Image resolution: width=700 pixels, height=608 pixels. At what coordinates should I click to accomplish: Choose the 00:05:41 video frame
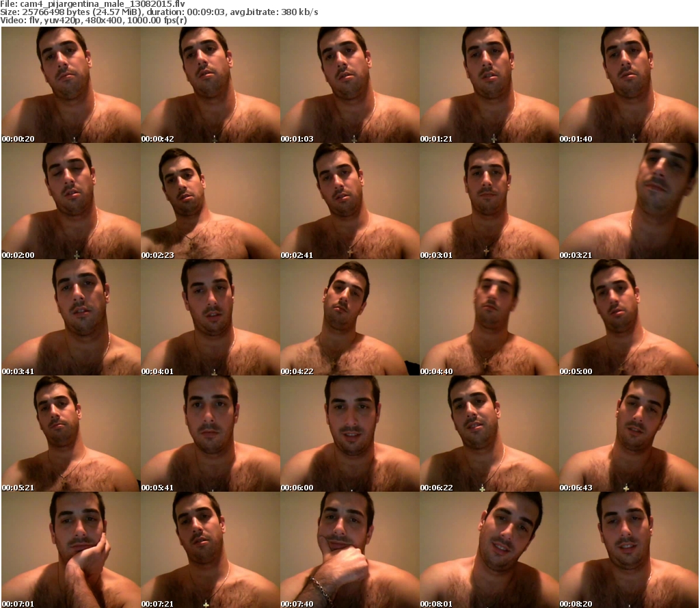point(211,434)
